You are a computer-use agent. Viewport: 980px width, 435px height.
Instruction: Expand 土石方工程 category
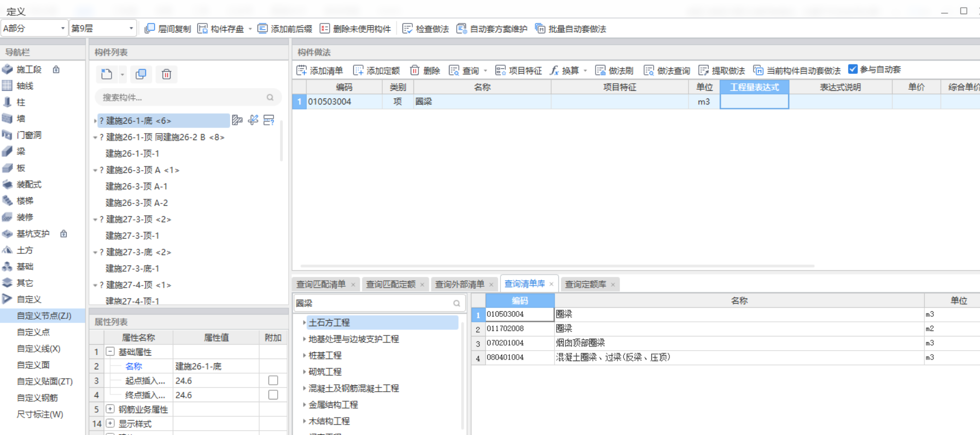[x=304, y=323]
